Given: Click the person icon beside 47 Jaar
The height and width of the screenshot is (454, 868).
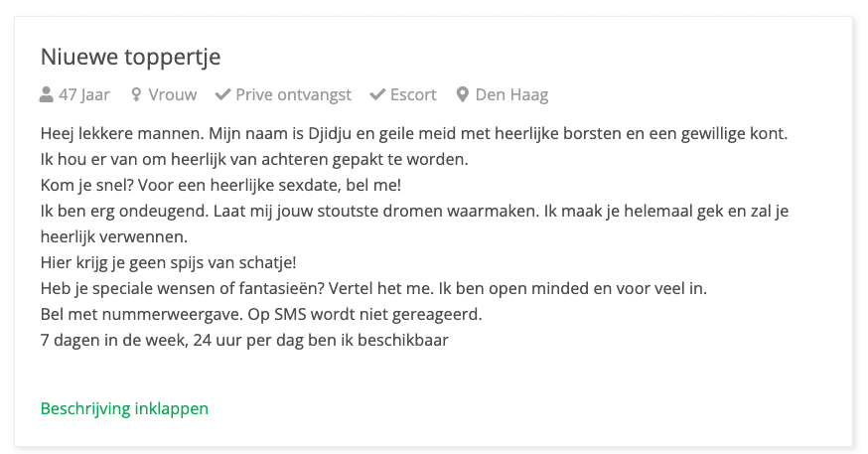Looking at the screenshot, I should point(46,94).
